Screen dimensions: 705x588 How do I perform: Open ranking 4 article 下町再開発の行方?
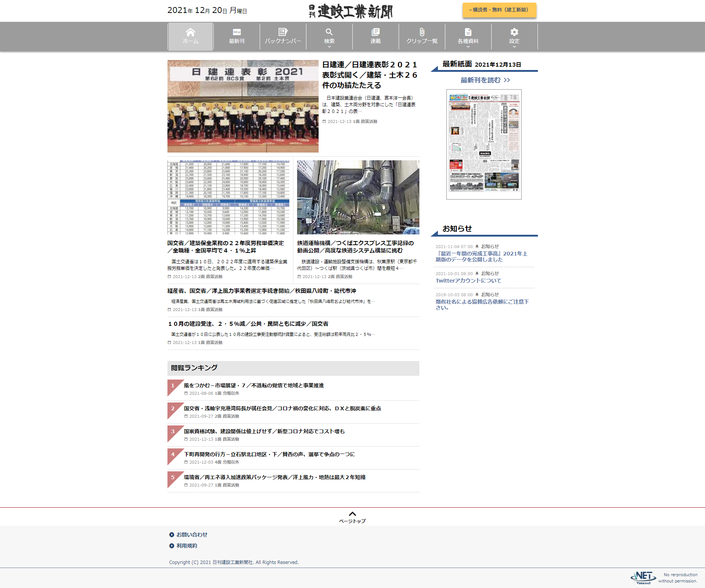[269, 454]
